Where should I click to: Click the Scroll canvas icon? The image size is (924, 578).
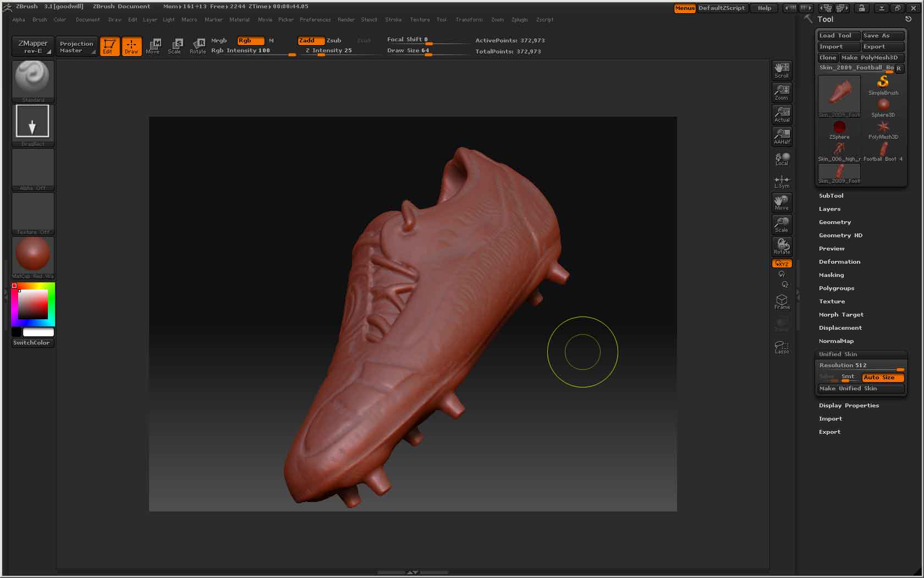pyautogui.click(x=782, y=70)
